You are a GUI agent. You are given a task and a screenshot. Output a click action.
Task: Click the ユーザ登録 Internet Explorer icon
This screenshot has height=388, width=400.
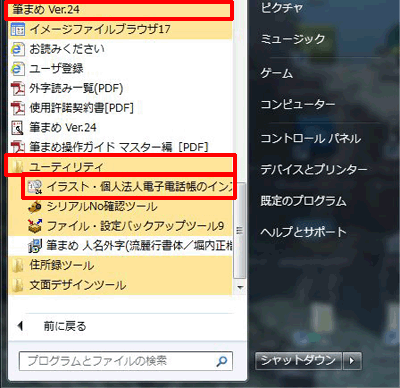click(18, 69)
